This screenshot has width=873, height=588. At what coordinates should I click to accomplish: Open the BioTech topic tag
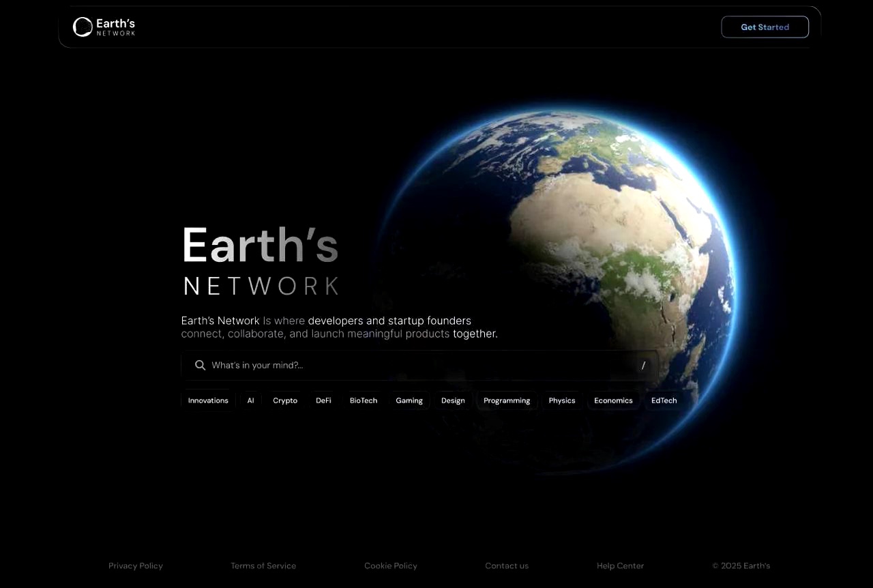pos(363,400)
